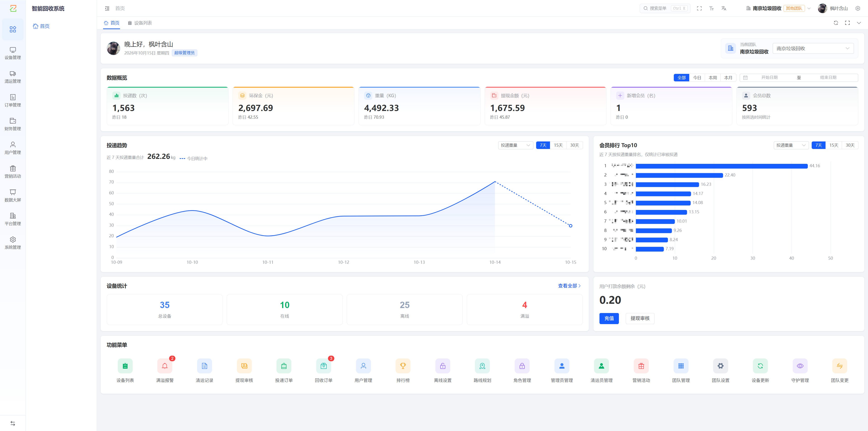Open the 查看全部 link
The height and width of the screenshot is (431, 868).
[x=569, y=286]
